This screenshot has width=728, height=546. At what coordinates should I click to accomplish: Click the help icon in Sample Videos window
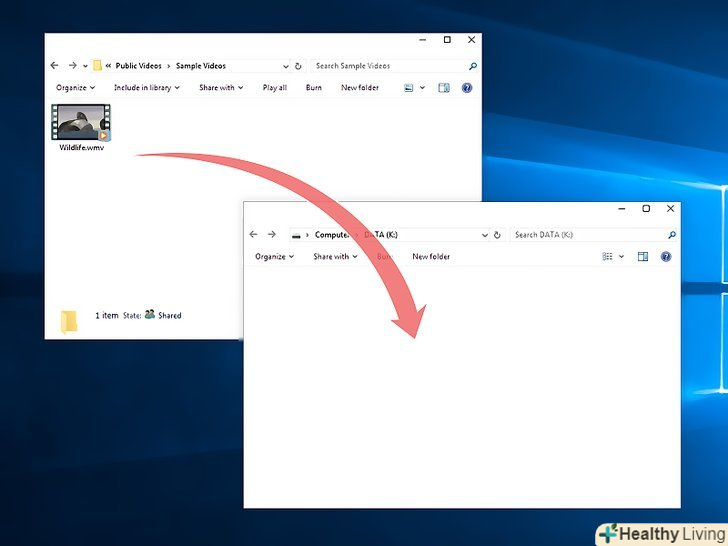pos(466,88)
